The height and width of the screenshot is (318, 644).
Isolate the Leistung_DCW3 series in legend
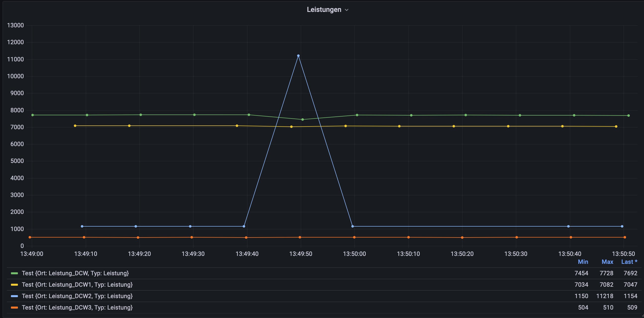(x=77, y=308)
